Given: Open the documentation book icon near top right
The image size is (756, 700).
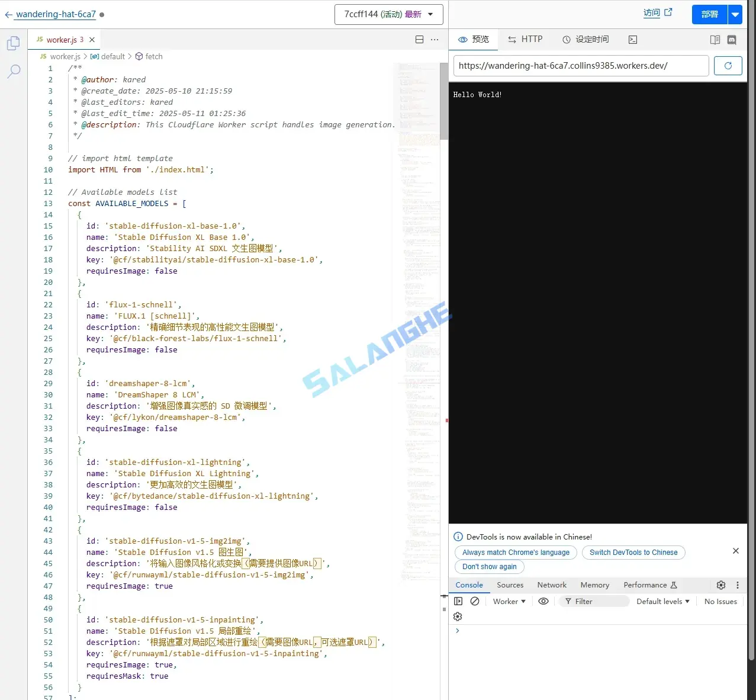Looking at the screenshot, I should [x=715, y=39].
